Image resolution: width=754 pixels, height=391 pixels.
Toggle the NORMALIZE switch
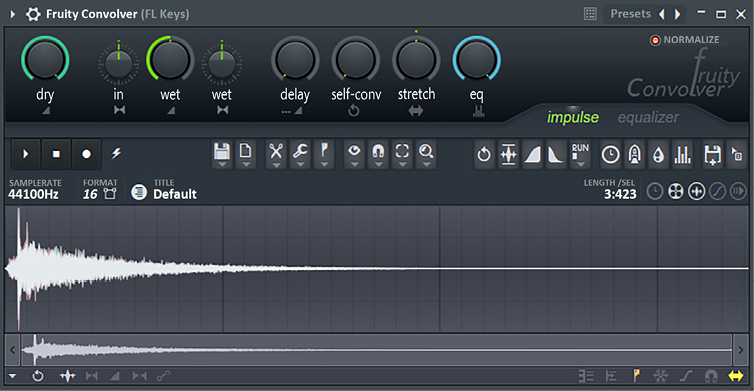click(x=655, y=40)
